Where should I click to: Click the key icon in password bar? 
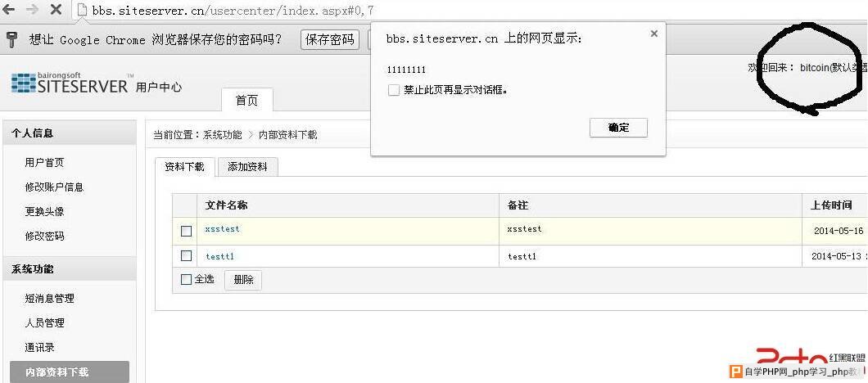point(11,39)
